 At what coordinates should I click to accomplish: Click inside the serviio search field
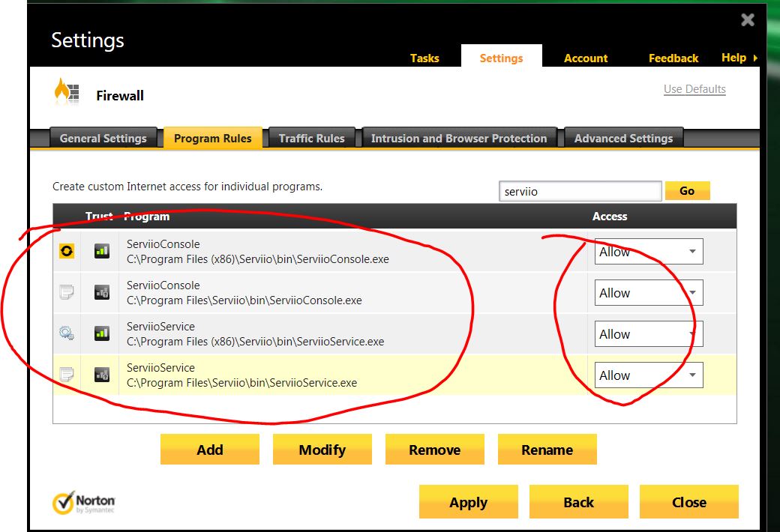[580, 191]
